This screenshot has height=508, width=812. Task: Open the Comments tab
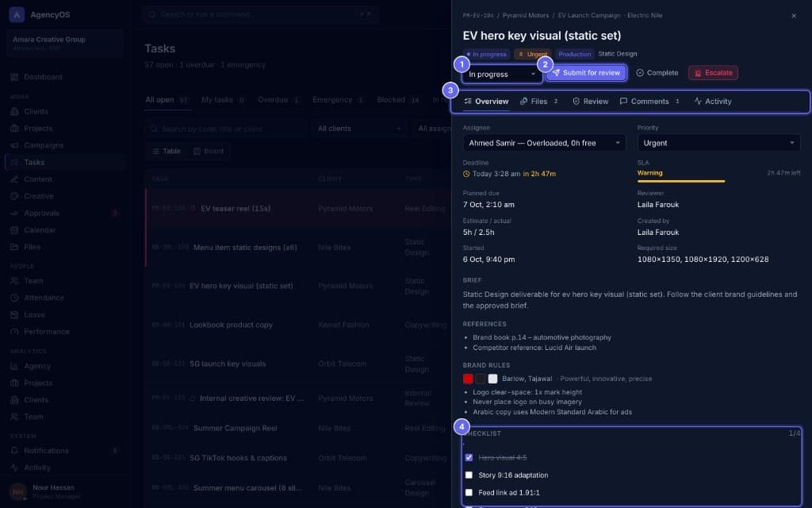click(x=649, y=102)
